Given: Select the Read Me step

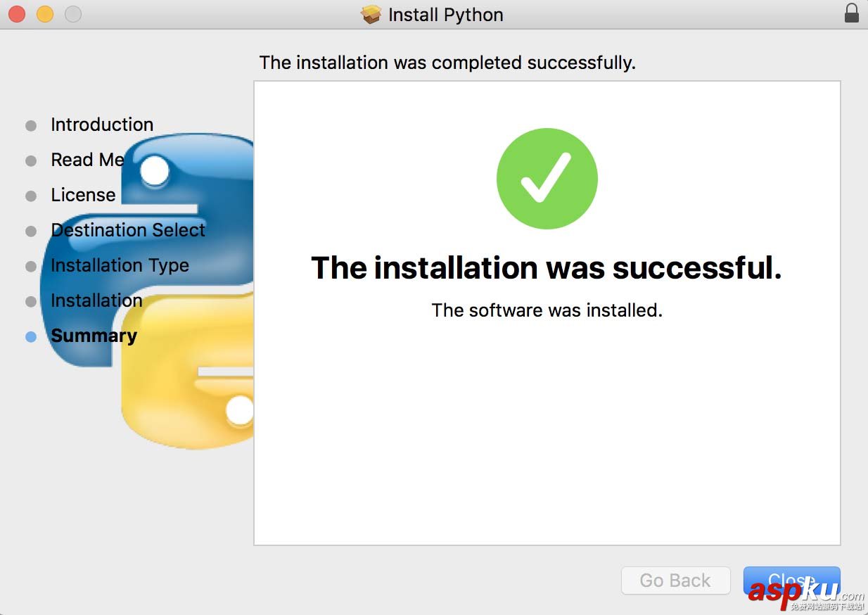Looking at the screenshot, I should [x=87, y=160].
